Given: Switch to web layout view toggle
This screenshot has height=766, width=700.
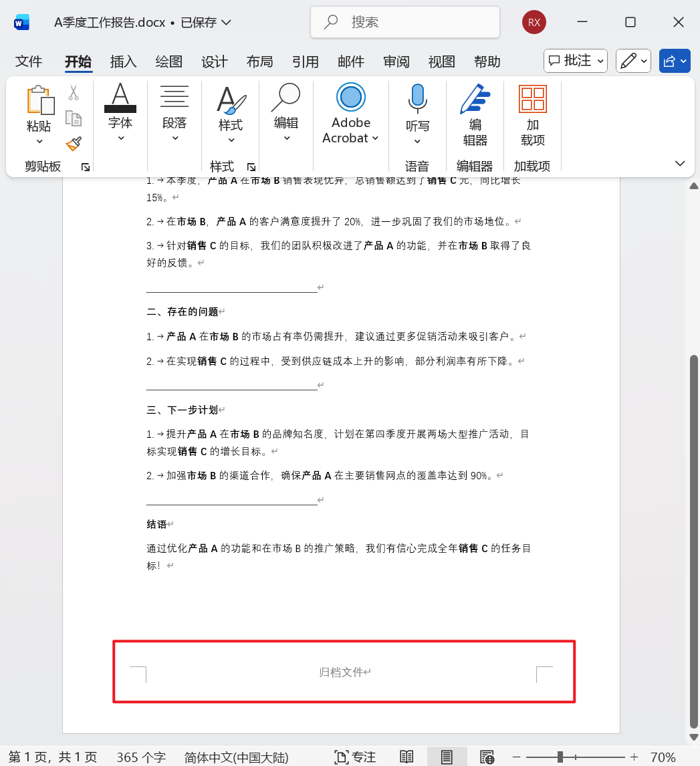Looking at the screenshot, I should (x=487, y=757).
